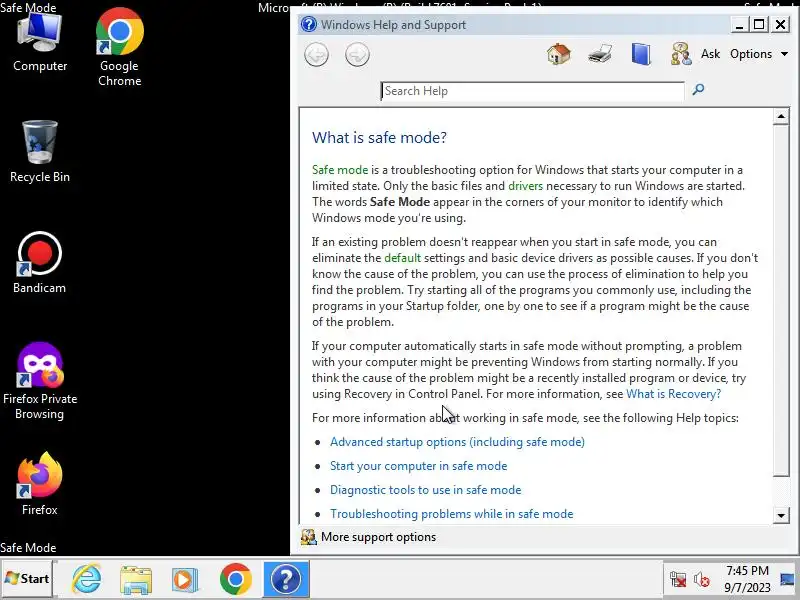Image resolution: width=800 pixels, height=600 pixels.
Task: Open Ask support options icon
Action: coord(681,54)
